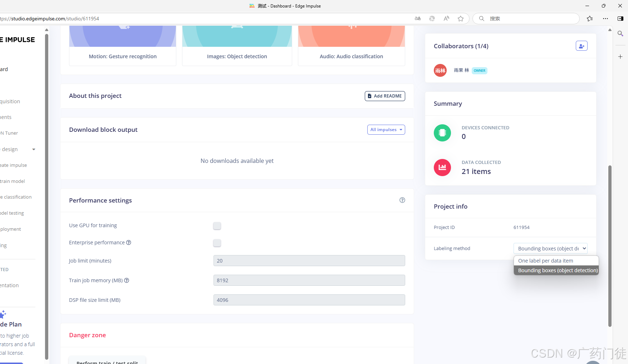628x364 pixels.
Task: Click the sidebar plus add icon
Action: [x=620, y=57]
